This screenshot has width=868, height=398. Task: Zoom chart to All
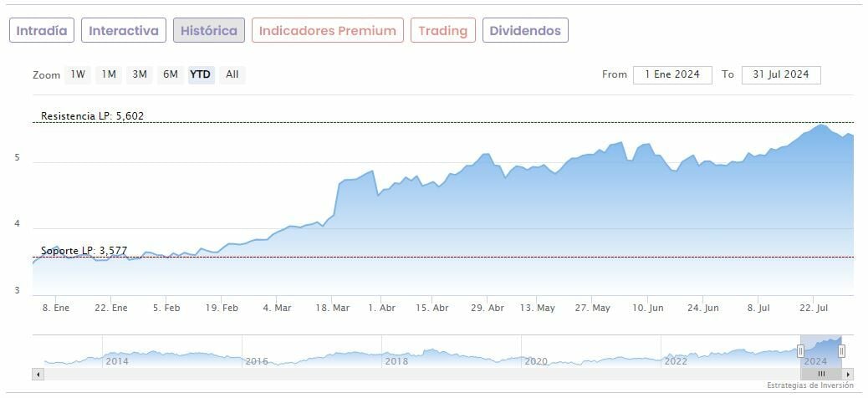[232, 74]
